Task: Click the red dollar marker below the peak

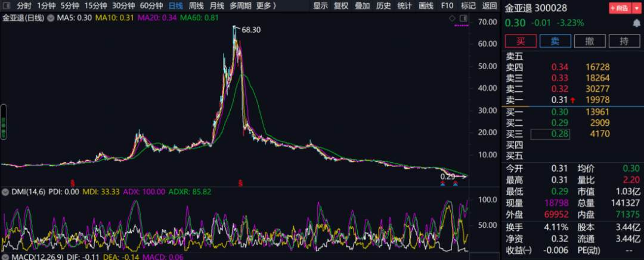Action: (241, 182)
